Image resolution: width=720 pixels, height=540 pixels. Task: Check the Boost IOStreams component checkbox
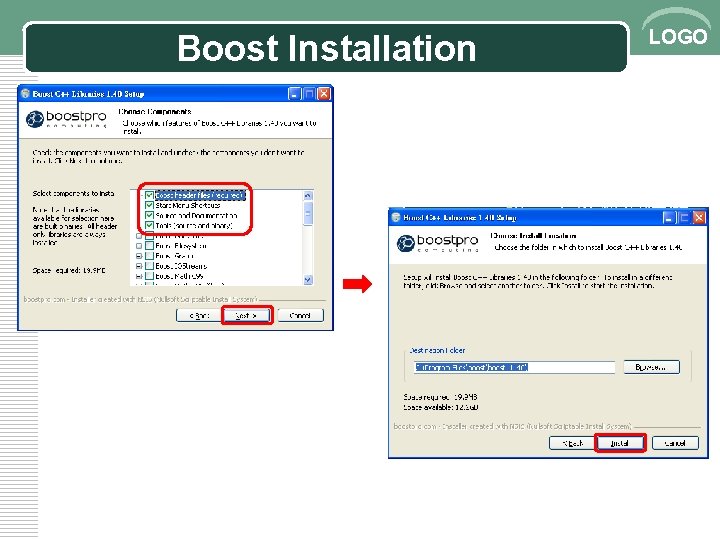click(149, 266)
